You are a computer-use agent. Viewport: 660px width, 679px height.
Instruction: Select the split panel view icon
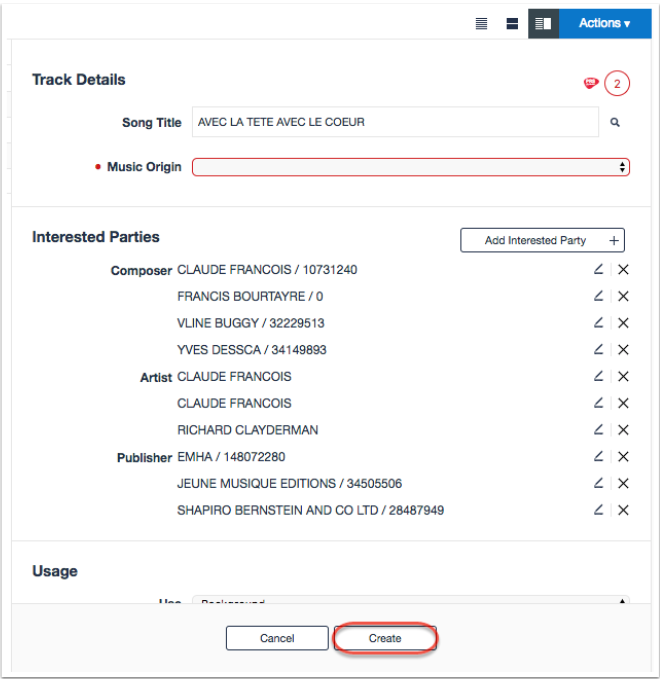coord(543,23)
